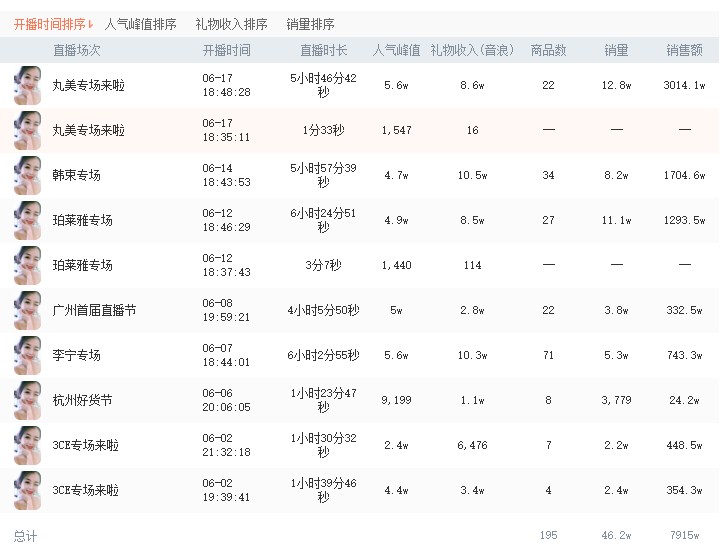Open the 广州首届直播节 live session
Screen dimensions: 723x556
tap(95, 310)
